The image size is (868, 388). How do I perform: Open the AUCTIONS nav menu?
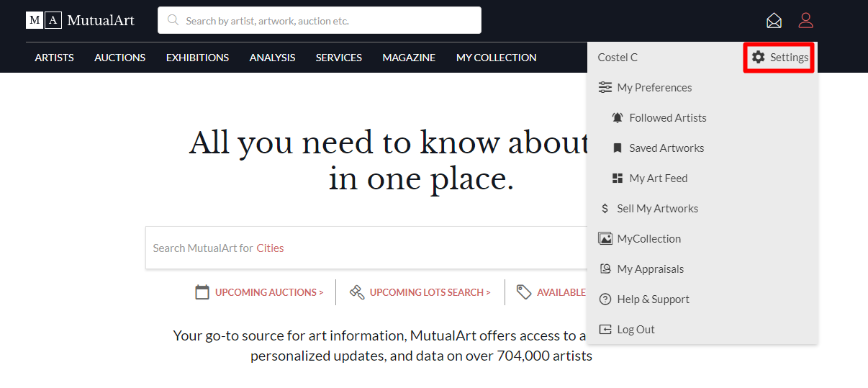[119, 58]
